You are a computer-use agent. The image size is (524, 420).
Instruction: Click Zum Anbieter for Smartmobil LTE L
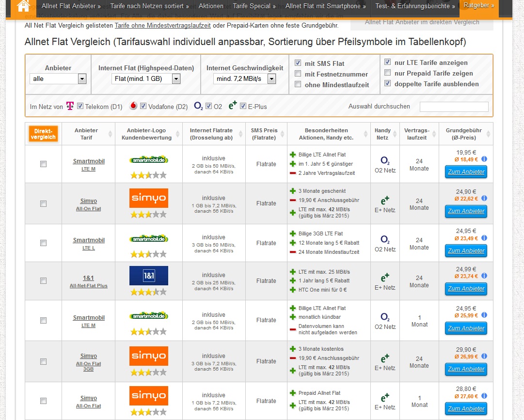[466, 251]
